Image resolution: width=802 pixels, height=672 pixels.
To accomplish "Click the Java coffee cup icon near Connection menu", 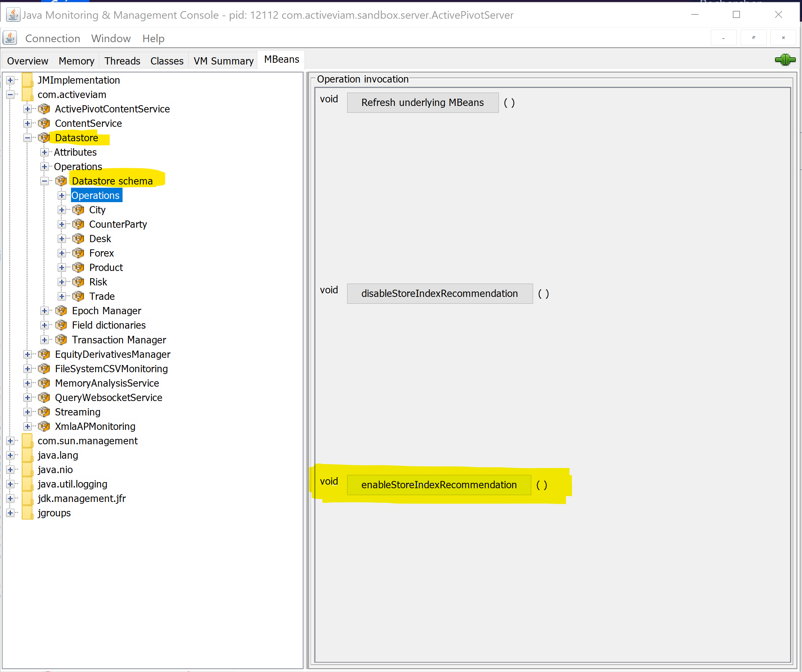I will pos(10,38).
